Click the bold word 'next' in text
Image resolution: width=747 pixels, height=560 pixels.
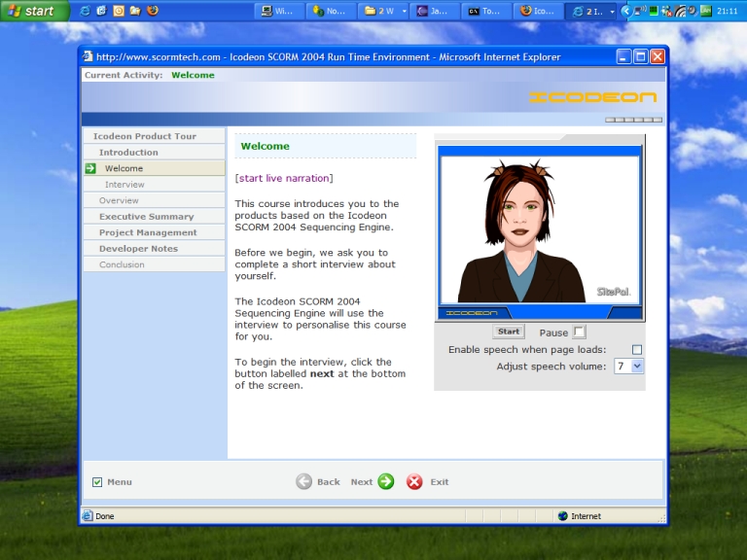click(322, 373)
